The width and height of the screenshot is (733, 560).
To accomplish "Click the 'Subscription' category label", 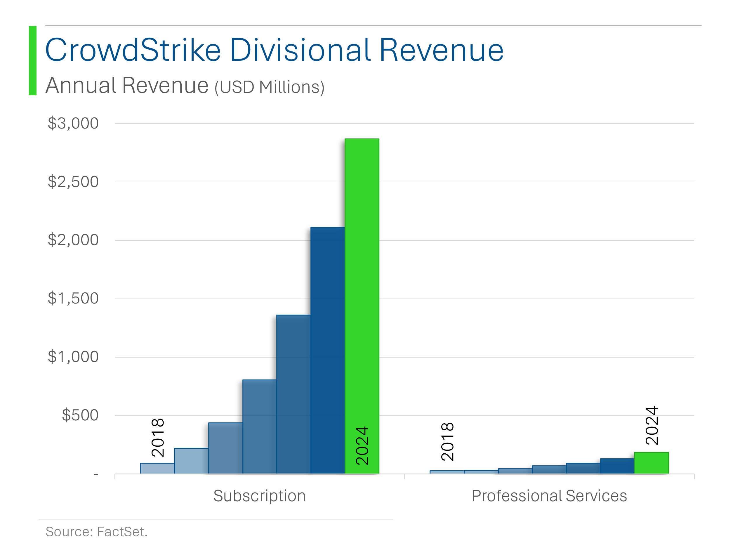I will click(260, 496).
